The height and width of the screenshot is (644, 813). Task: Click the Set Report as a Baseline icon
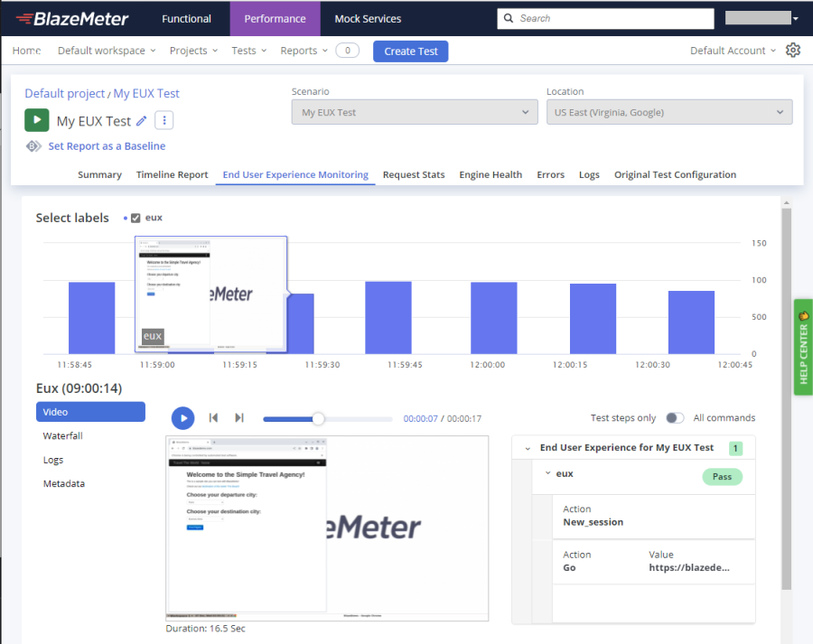(33, 146)
